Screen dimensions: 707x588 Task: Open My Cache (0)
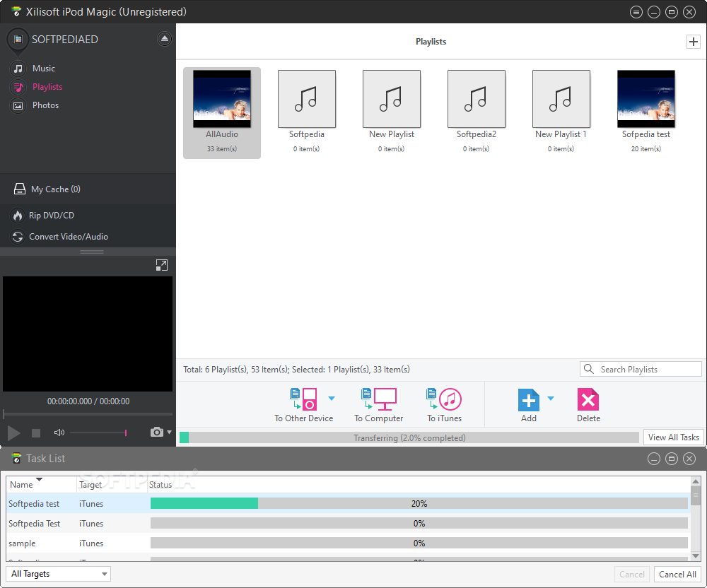coord(55,189)
